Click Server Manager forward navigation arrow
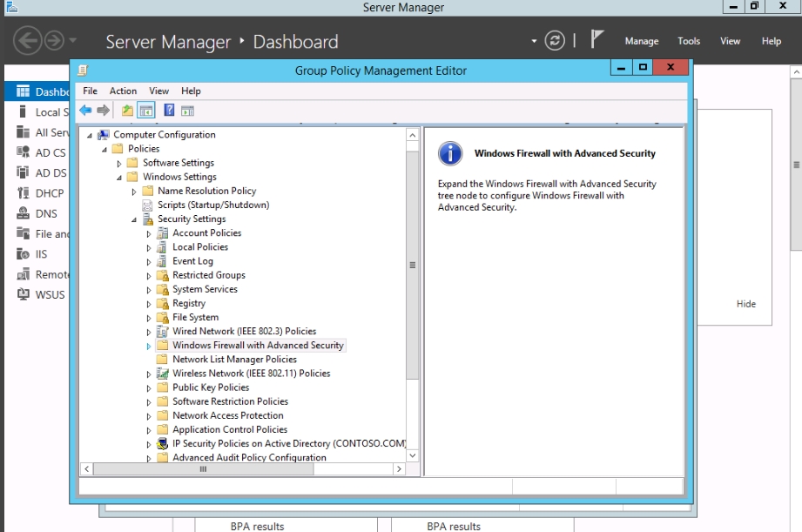Viewport: 802px width, 532px height. [54, 40]
